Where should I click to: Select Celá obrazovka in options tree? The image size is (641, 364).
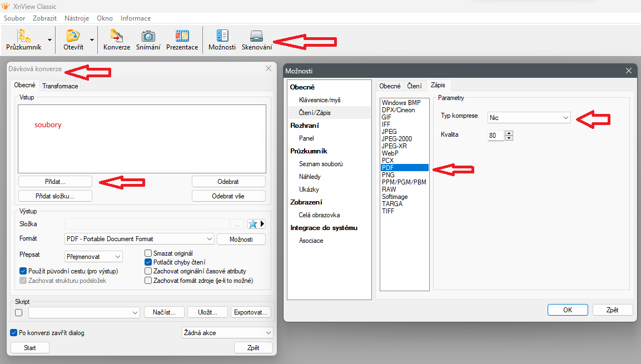coord(319,215)
